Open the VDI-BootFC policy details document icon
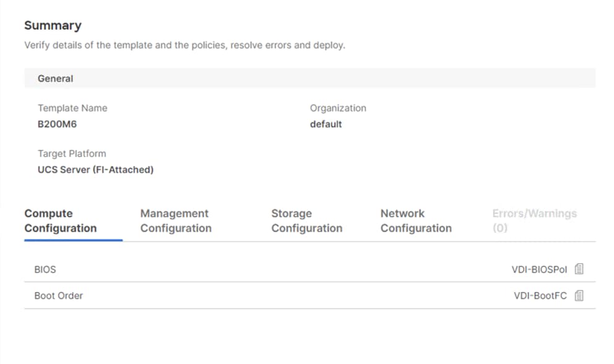Viewport: 614px width, 364px height. (x=579, y=295)
